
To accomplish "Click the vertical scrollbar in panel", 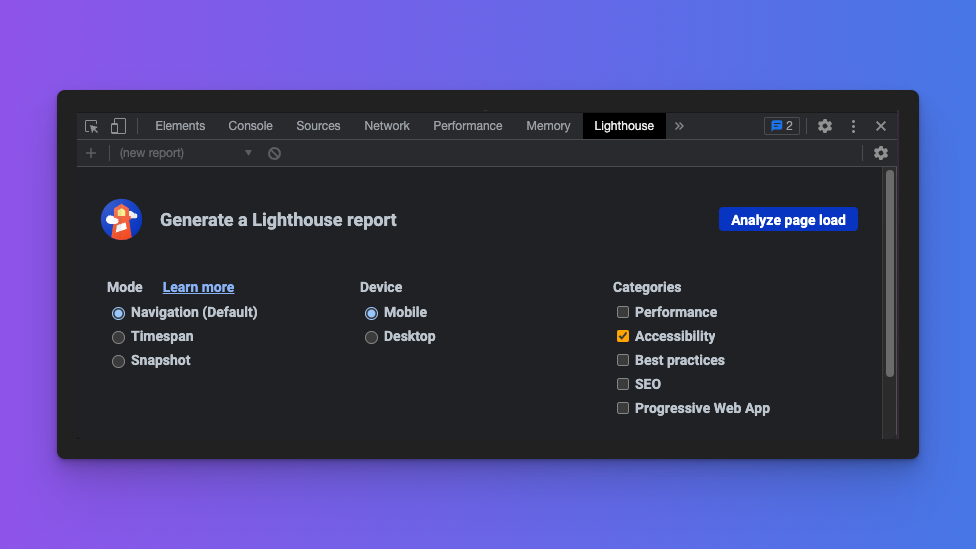I will point(890,275).
